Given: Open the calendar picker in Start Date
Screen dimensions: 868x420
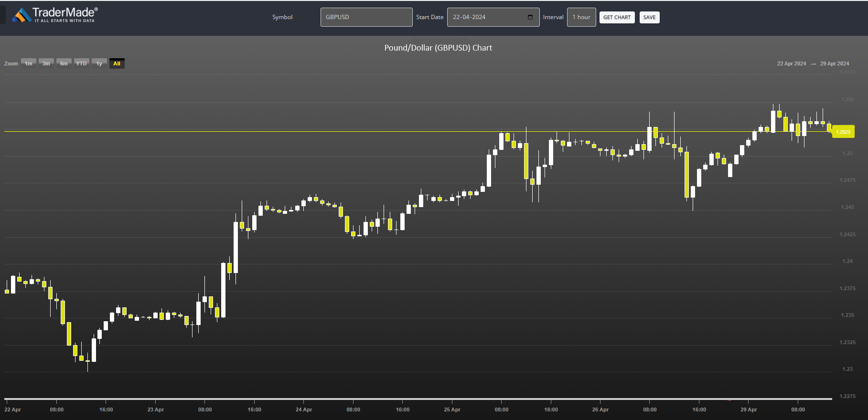Looking at the screenshot, I should [x=530, y=17].
